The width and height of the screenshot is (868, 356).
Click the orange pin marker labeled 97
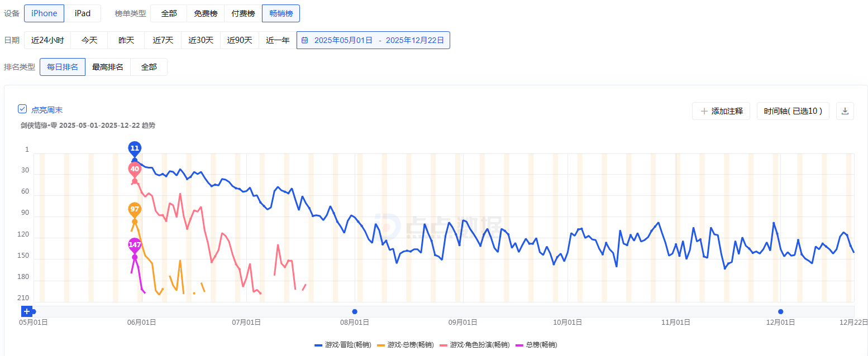[x=135, y=210]
